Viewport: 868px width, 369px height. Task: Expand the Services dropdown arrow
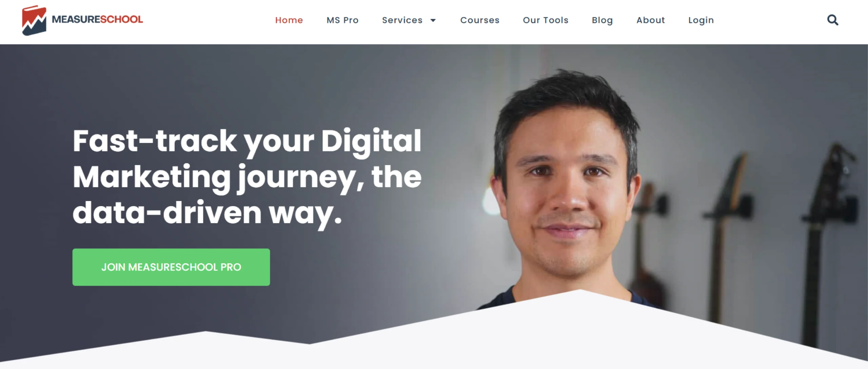coord(433,20)
